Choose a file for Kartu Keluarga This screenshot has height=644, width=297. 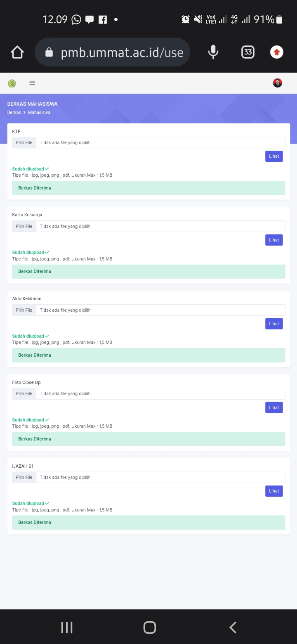pyautogui.click(x=24, y=226)
